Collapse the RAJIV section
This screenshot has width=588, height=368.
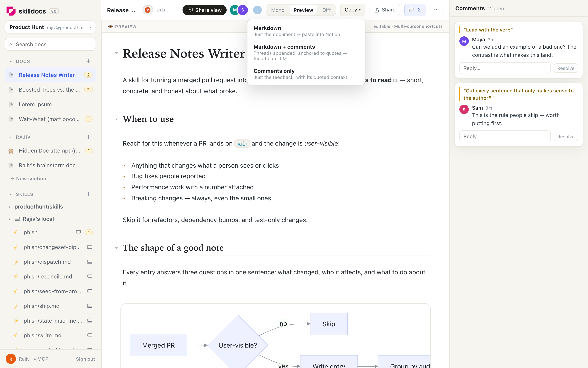coord(11,138)
